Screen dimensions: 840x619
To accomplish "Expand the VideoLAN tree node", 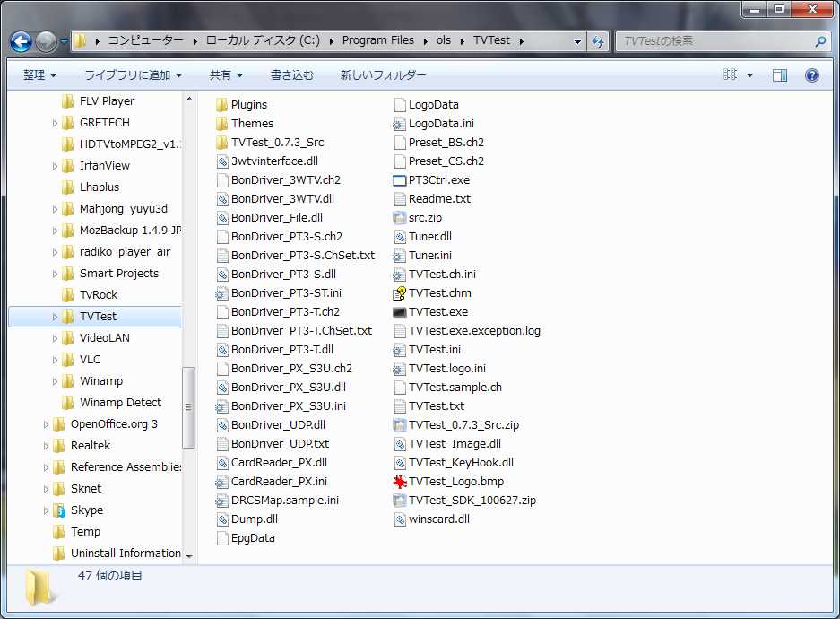I will point(54,338).
